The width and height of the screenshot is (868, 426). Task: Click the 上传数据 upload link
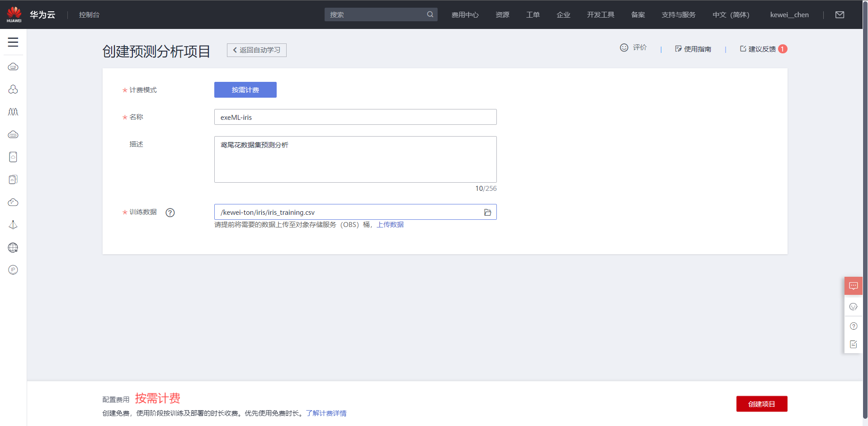click(x=390, y=225)
